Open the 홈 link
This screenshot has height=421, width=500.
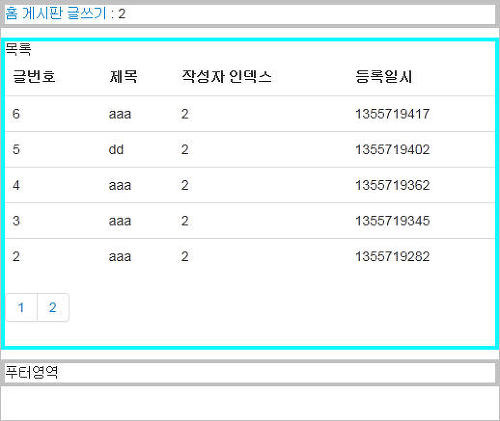point(11,14)
